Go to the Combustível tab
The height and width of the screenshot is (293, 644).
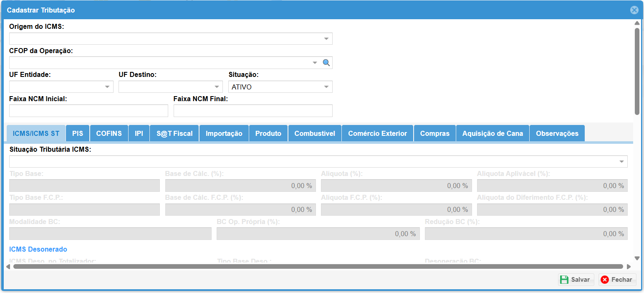coord(315,133)
